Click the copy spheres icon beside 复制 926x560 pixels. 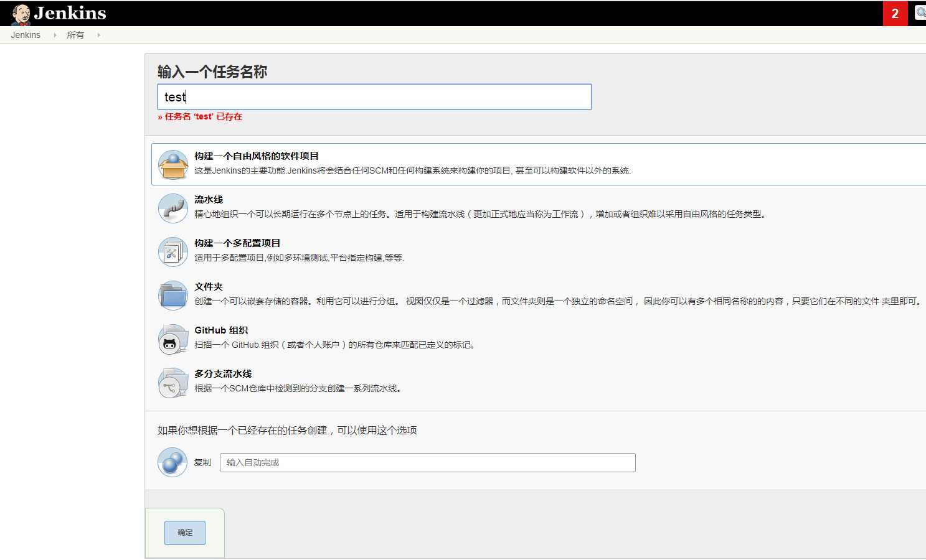click(172, 462)
